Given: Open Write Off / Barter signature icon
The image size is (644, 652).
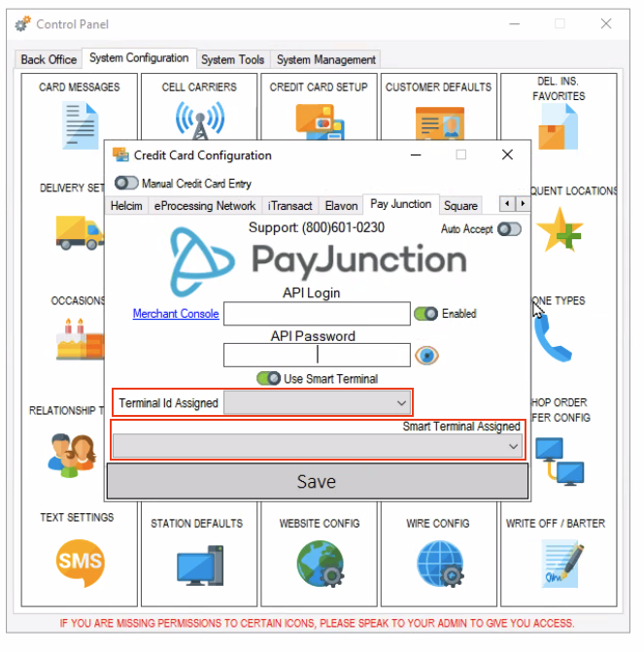Looking at the screenshot, I should pos(562,564).
